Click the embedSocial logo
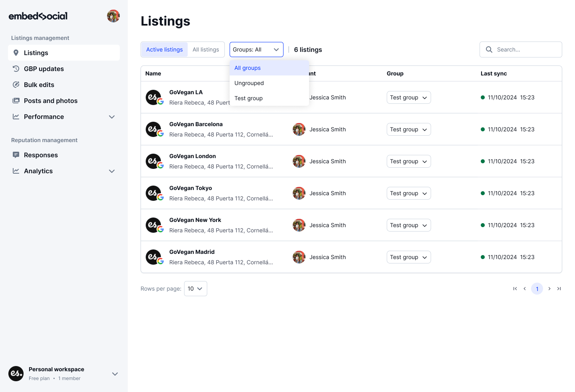Screen dimensions: 575x392 (x=38, y=16)
